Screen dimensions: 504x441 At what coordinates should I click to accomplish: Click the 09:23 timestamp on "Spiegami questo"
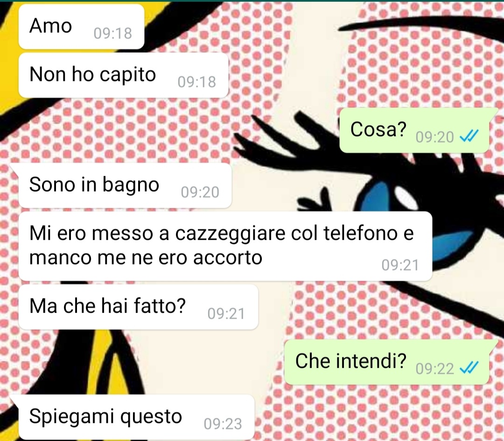(x=223, y=424)
